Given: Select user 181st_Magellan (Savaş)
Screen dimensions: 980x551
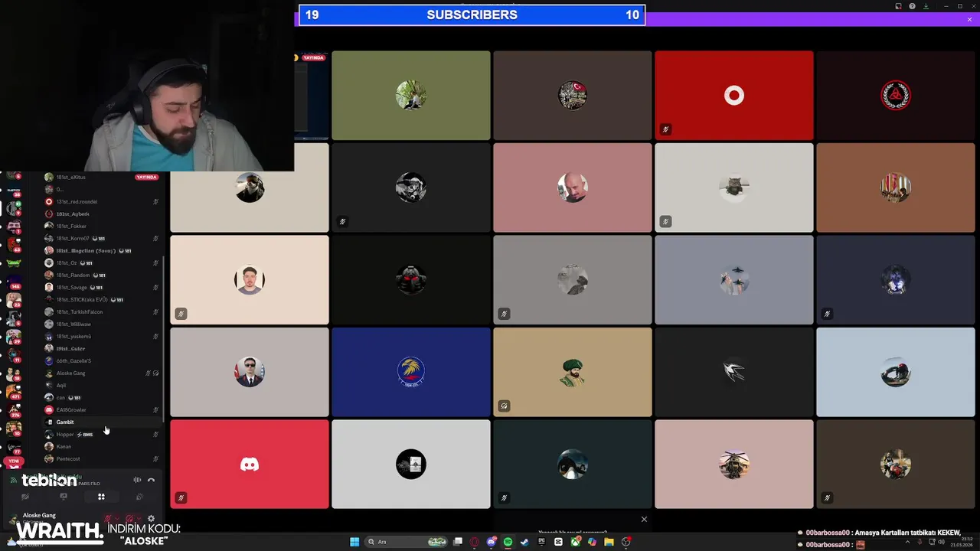Looking at the screenshot, I should pyautogui.click(x=102, y=250).
